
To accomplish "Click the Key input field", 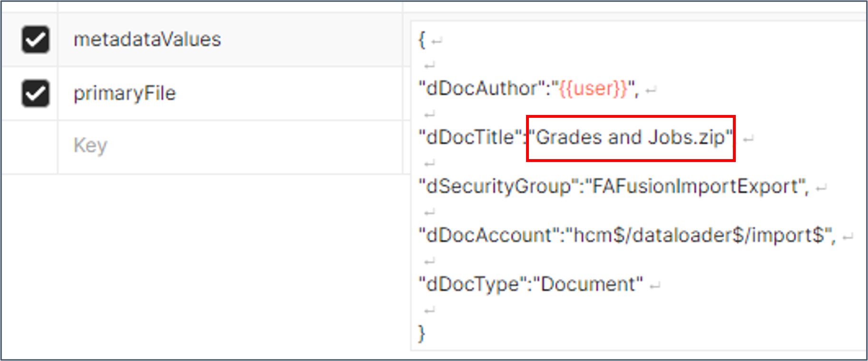I will click(190, 145).
